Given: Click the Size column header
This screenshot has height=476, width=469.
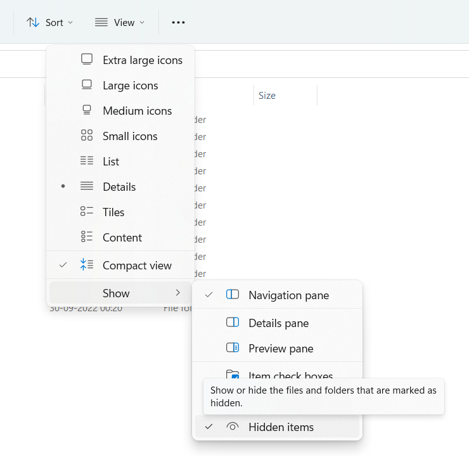Looking at the screenshot, I should pos(267,96).
